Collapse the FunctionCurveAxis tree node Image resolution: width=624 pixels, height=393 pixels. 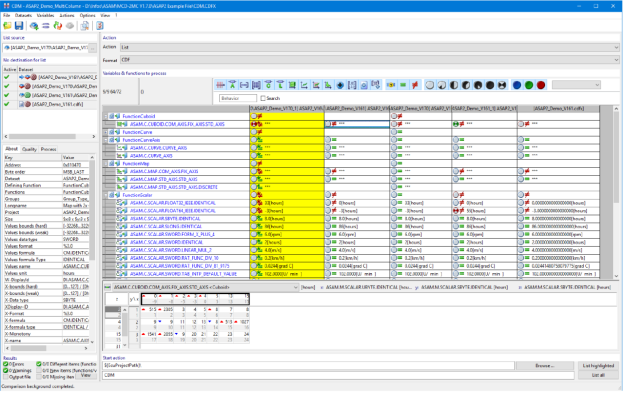tap(106, 140)
